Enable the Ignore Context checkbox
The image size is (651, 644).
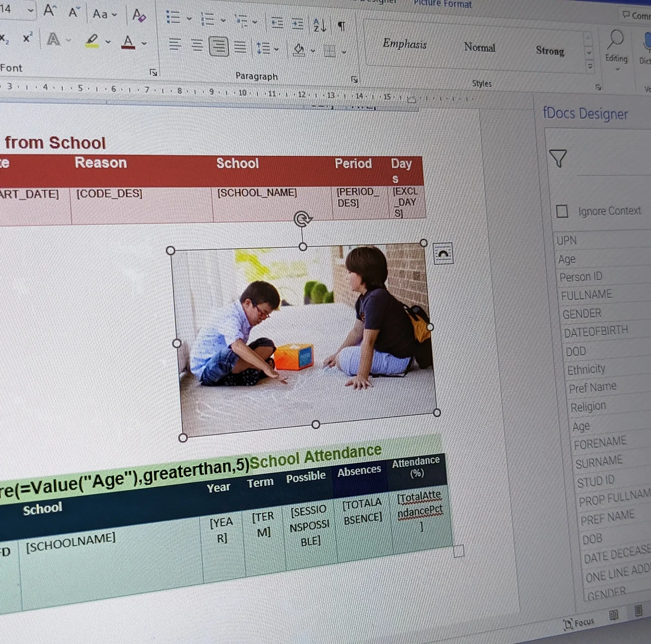[562, 211]
